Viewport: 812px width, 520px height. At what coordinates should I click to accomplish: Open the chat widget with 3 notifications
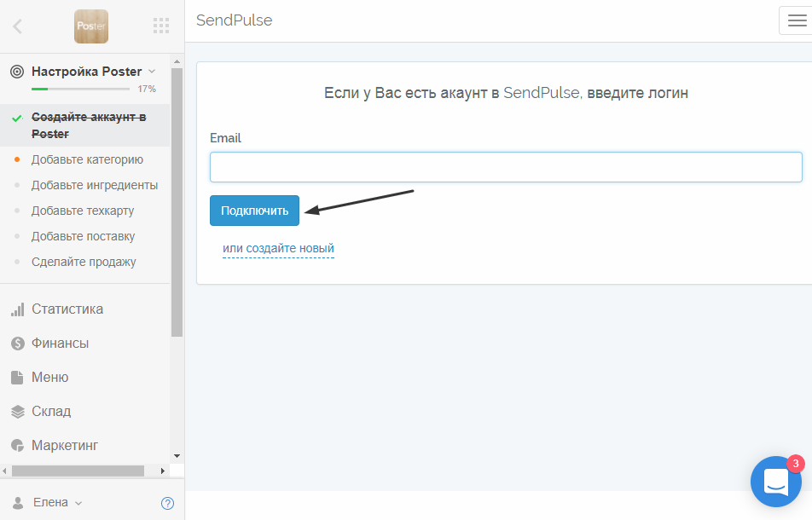point(776,481)
